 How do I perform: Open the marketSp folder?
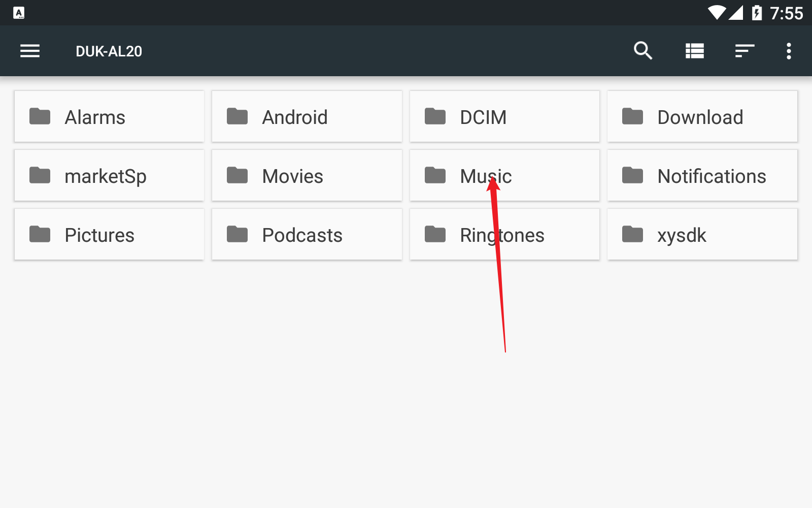pyautogui.click(x=109, y=176)
